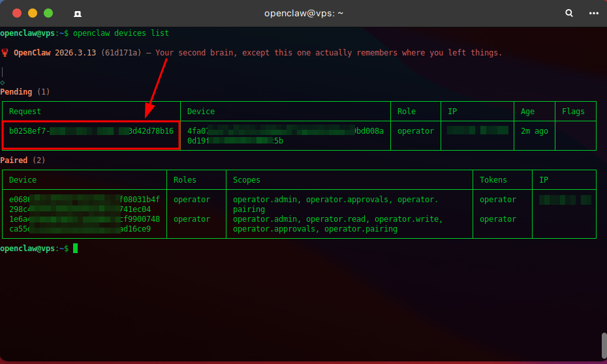Click the Paired section heading

14,160
